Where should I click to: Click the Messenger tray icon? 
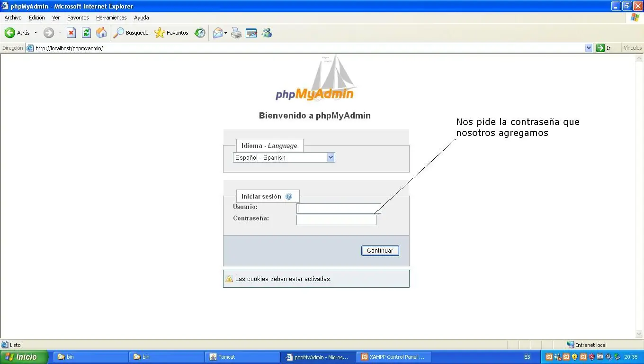click(x=558, y=357)
